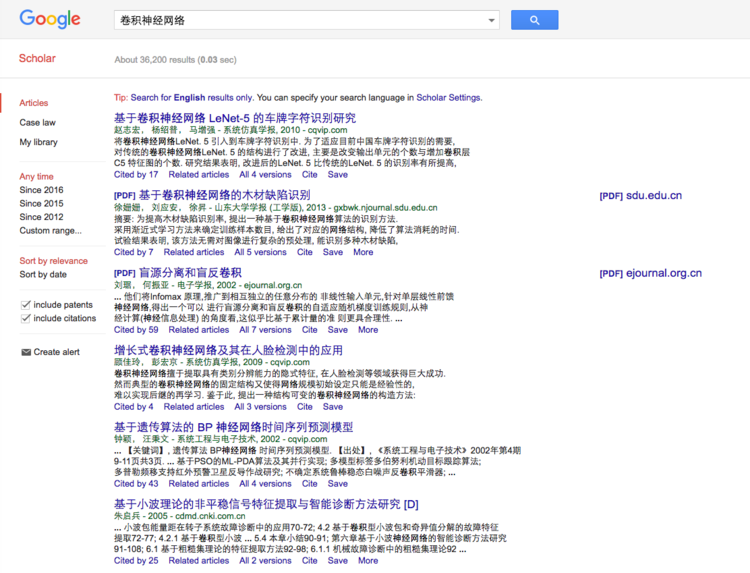Expand More on the 盲源分离 result
750x573 pixels.
coord(368,330)
